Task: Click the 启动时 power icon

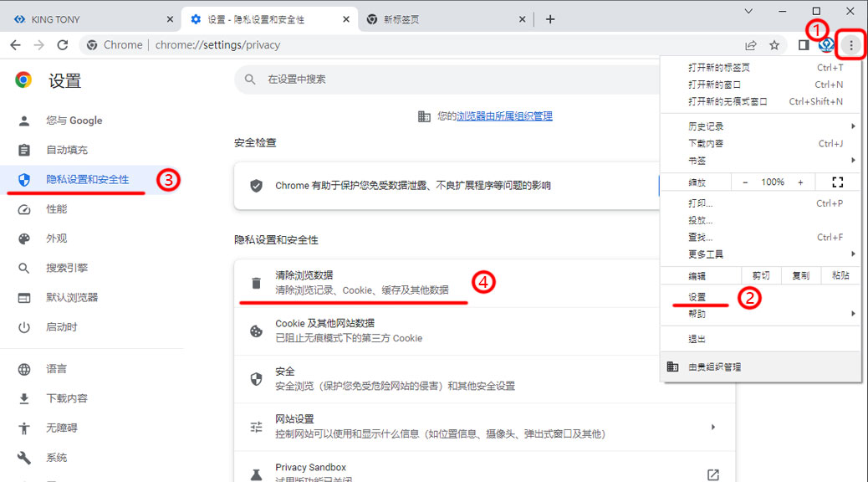Action: point(23,327)
